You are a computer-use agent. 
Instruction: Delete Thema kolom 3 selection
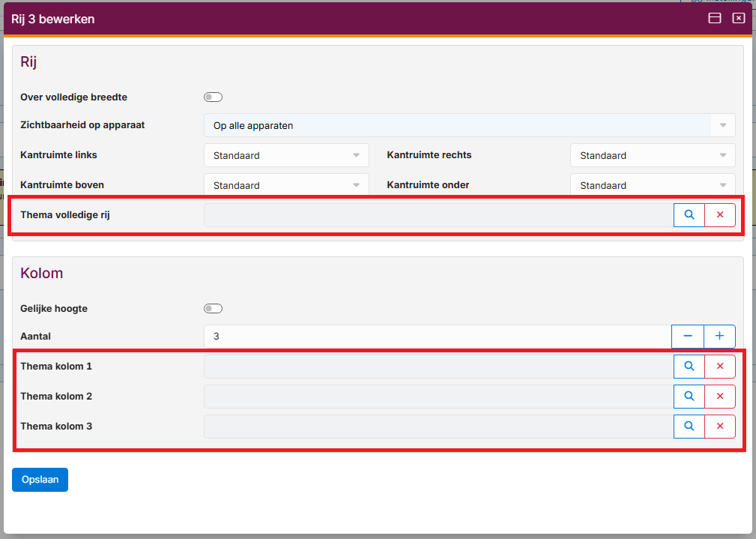[720, 427]
